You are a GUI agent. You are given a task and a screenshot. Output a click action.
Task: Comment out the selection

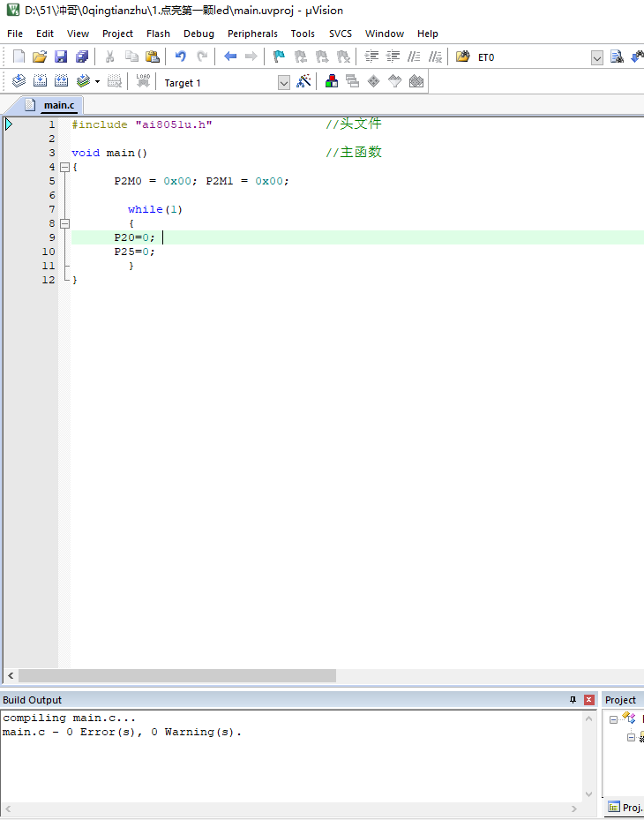[414, 56]
